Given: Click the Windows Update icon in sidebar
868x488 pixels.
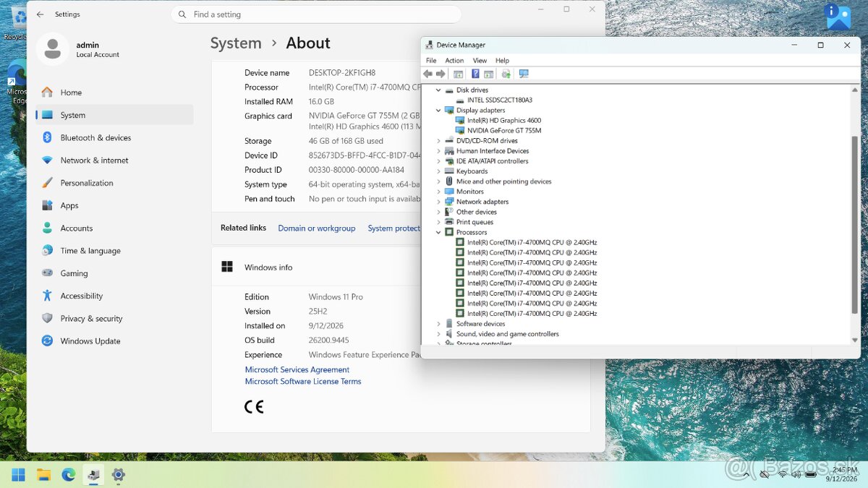Looking at the screenshot, I should [x=47, y=341].
